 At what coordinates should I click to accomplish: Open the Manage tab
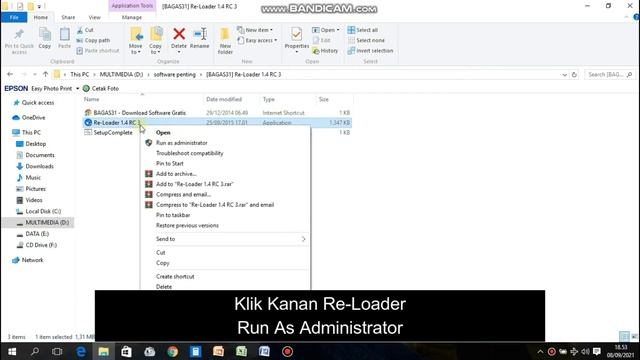[131, 17]
